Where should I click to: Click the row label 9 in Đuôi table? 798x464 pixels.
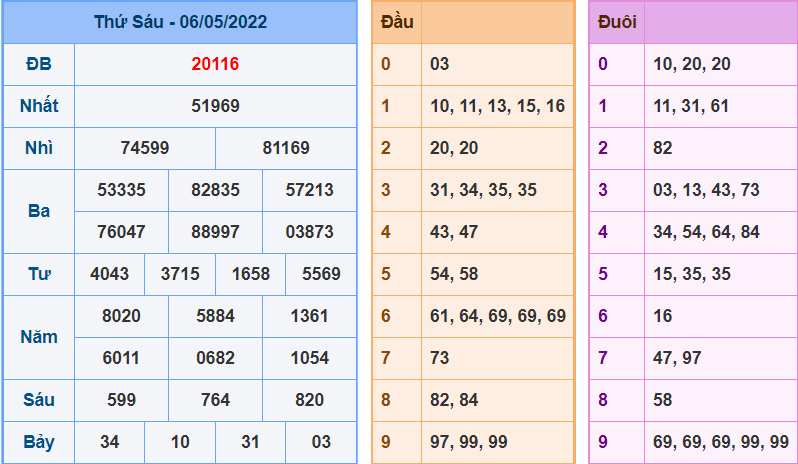[603, 442]
